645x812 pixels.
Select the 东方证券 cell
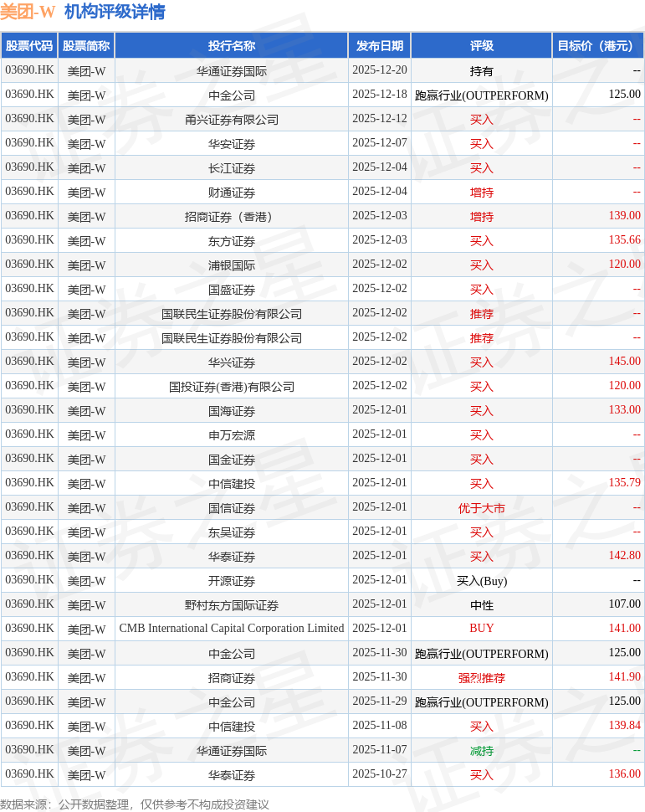click(x=232, y=241)
